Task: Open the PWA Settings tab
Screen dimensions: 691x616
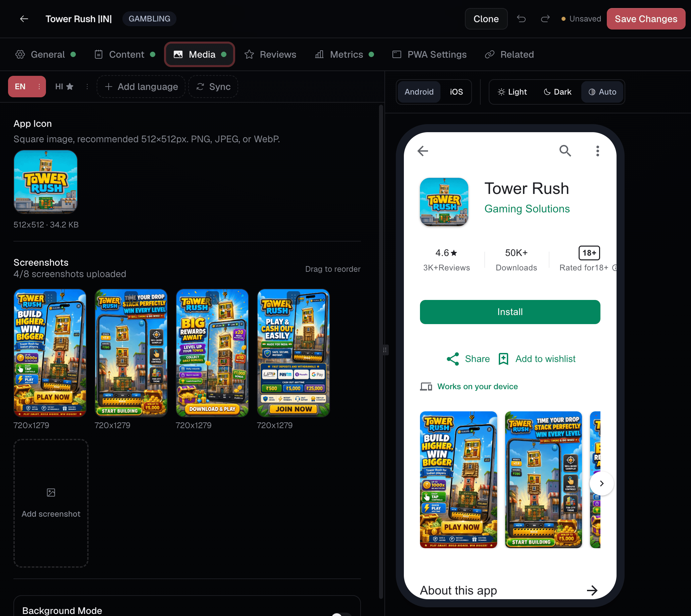Action: [429, 54]
